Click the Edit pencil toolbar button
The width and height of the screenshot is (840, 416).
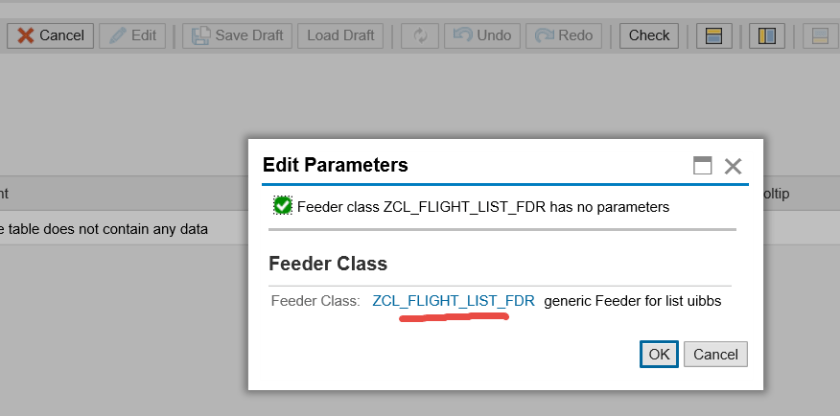click(133, 35)
